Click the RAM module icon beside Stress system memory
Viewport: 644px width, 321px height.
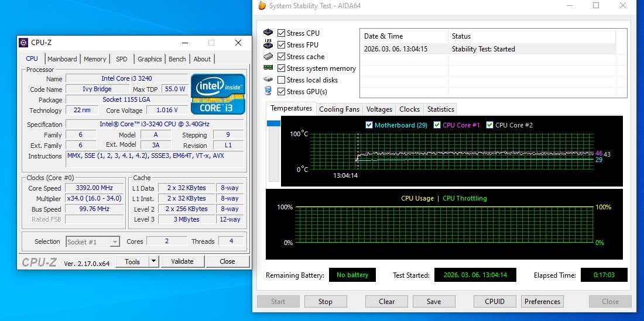coord(268,68)
